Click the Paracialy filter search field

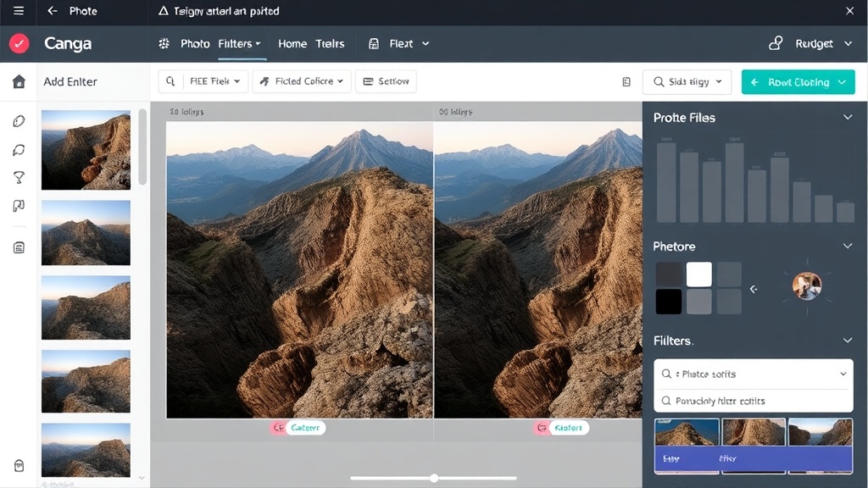coord(753,401)
